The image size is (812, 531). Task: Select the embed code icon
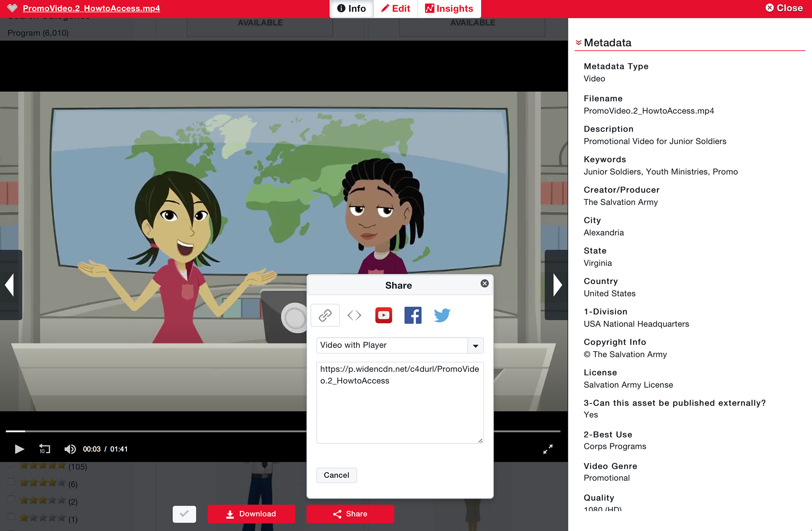[x=354, y=315]
